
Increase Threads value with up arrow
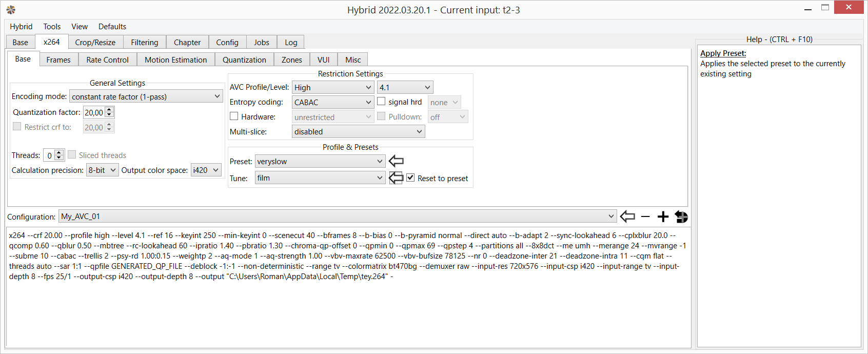tap(59, 152)
